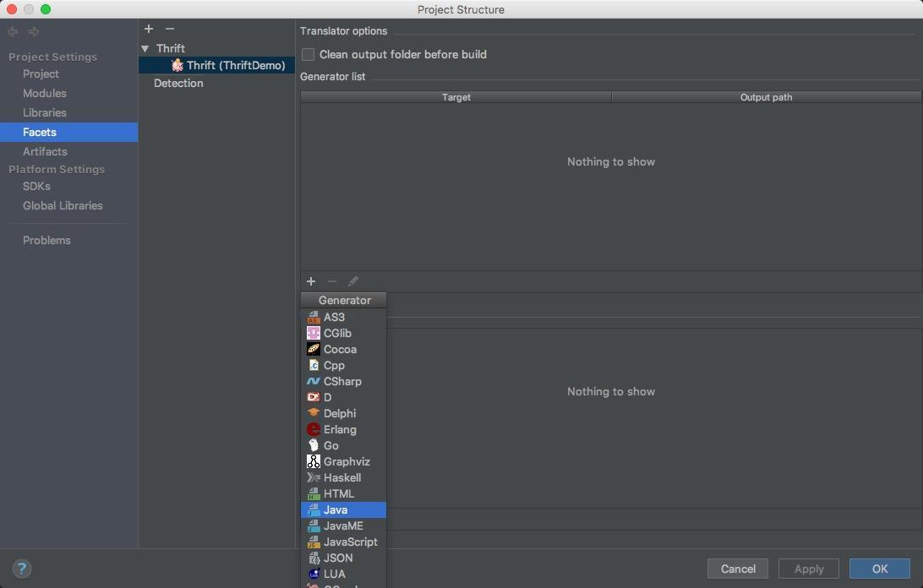Choose Erlang from the Generator menu
Image resolution: width=923 pixels, height=588 pixels.
(x=343, y=430)
